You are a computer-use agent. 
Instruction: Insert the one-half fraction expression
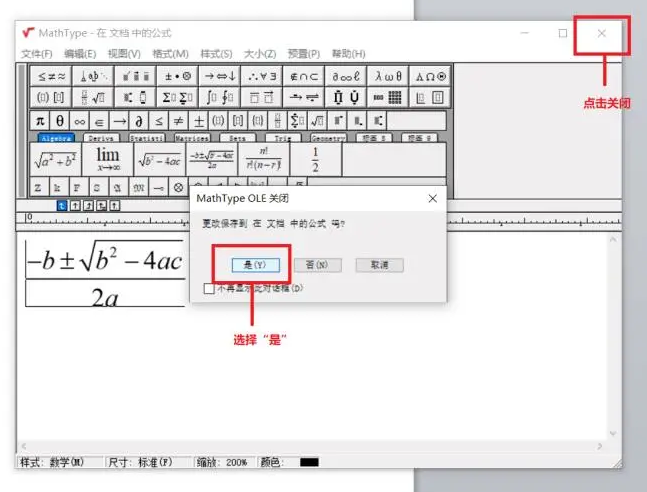pos(316,159)
